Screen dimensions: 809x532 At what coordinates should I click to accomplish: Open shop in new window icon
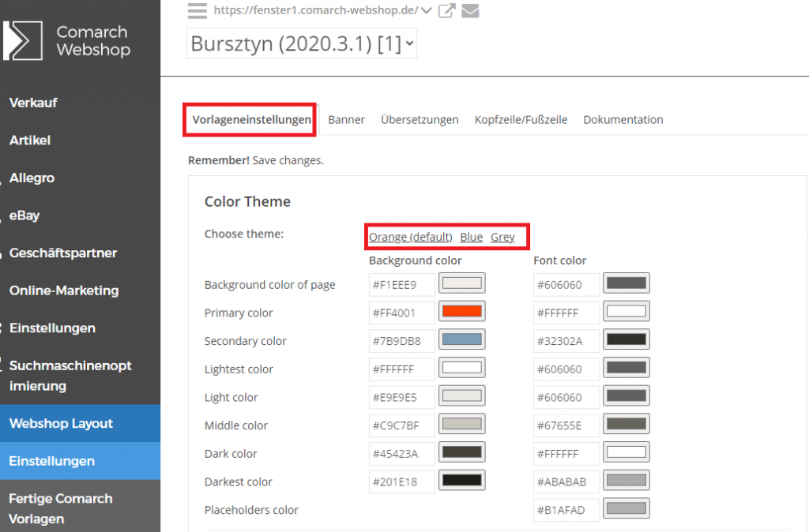click(447, 10)
